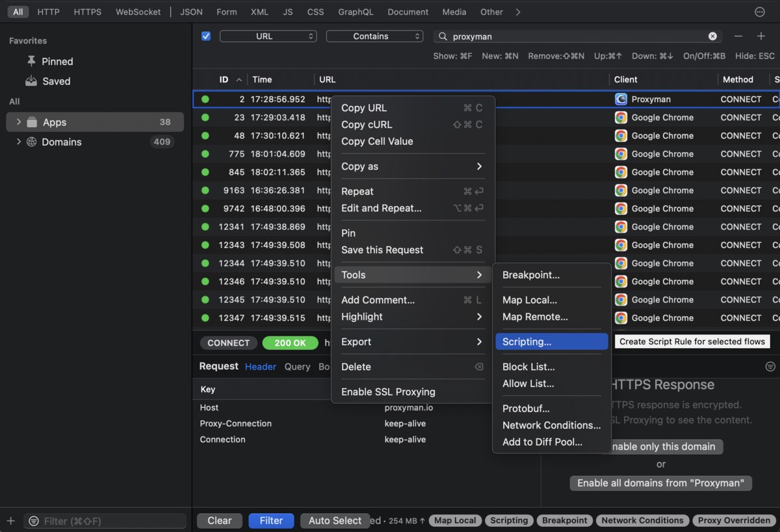Click the green status dot of request 2
Screen dimensions: 780x532
pos(205,99)
